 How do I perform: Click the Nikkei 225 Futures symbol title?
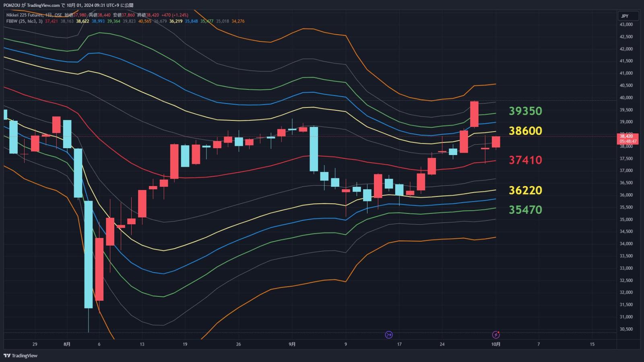click(25, 15)
